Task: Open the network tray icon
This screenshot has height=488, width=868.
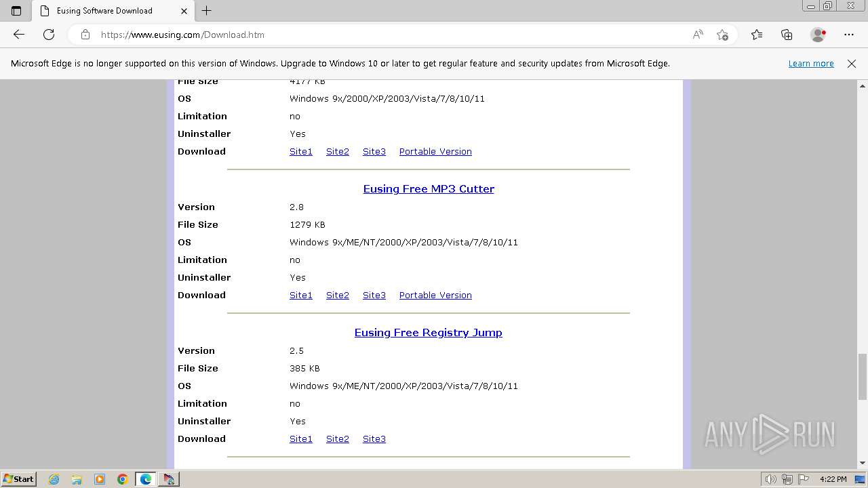Action: pos(787,479)
